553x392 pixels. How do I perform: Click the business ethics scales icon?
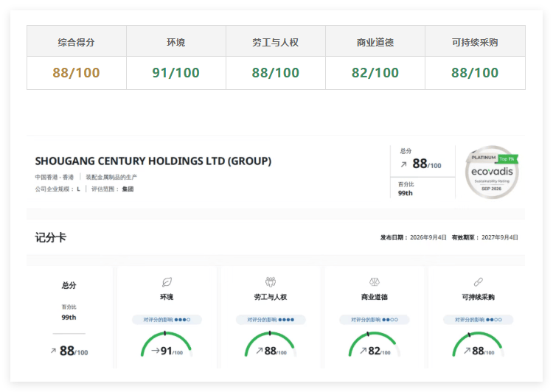pyautogui.click(x=374, y=282)
